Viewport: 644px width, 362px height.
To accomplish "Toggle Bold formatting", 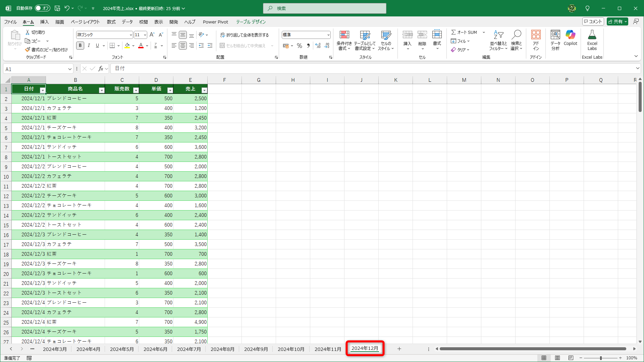I will 80,46.
